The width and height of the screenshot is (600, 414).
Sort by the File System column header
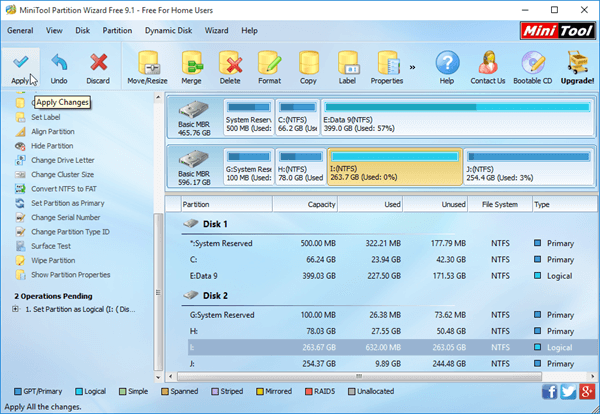(x=500, y=204)
